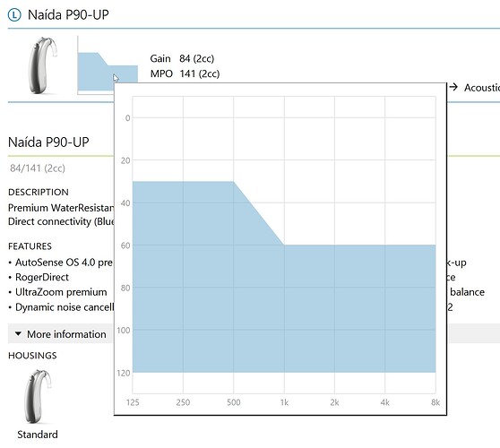Click the MPO 141 (2cc) value
This screenshot has height=448, width=500.
pos(200,73)
